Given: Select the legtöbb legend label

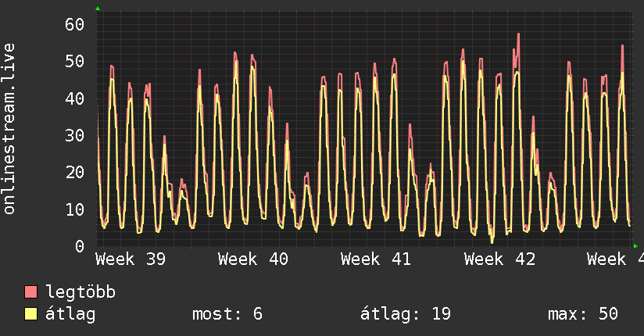Looking at the screenshot, I should (80, 291).
